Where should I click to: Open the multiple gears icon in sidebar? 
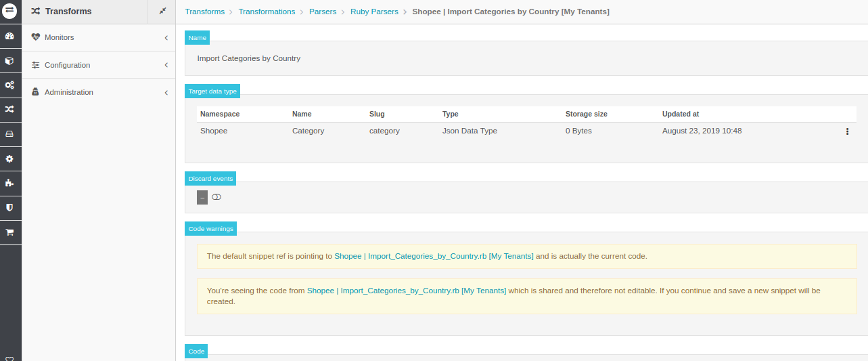[10, 85]
